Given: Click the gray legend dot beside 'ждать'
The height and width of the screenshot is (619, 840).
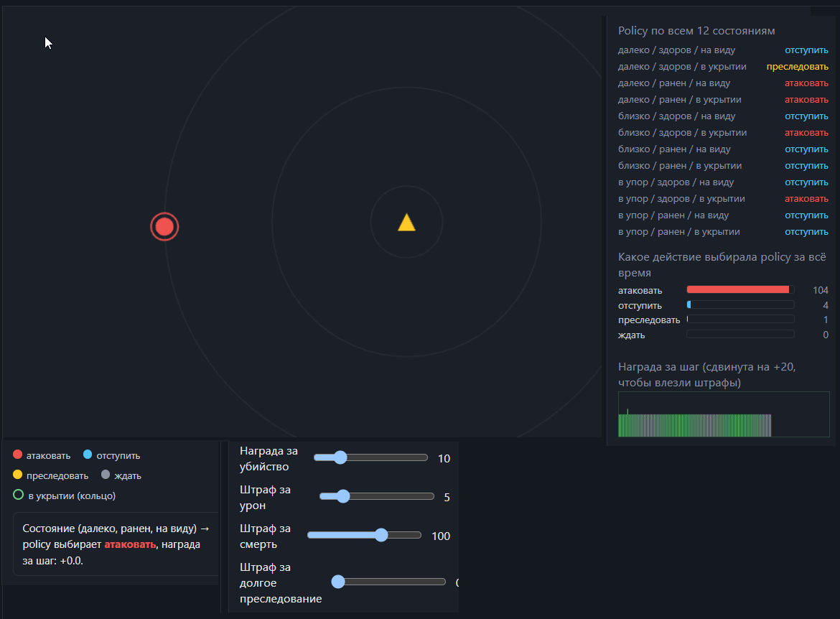Looking at the screenshot, I should click(106, 474).
